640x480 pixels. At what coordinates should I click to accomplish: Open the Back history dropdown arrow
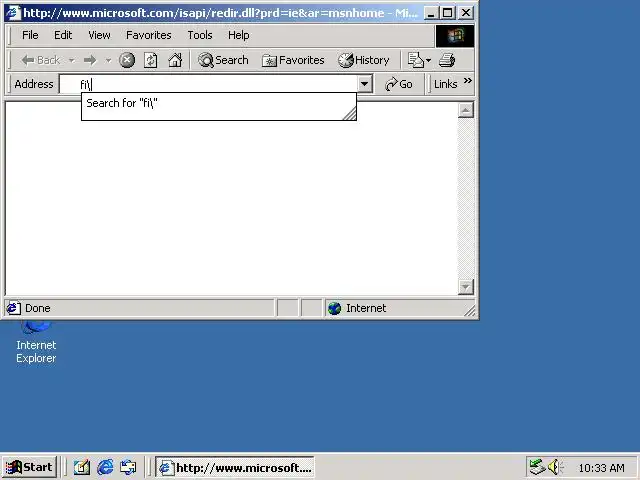pyautogui.click(x=71, y=60)
